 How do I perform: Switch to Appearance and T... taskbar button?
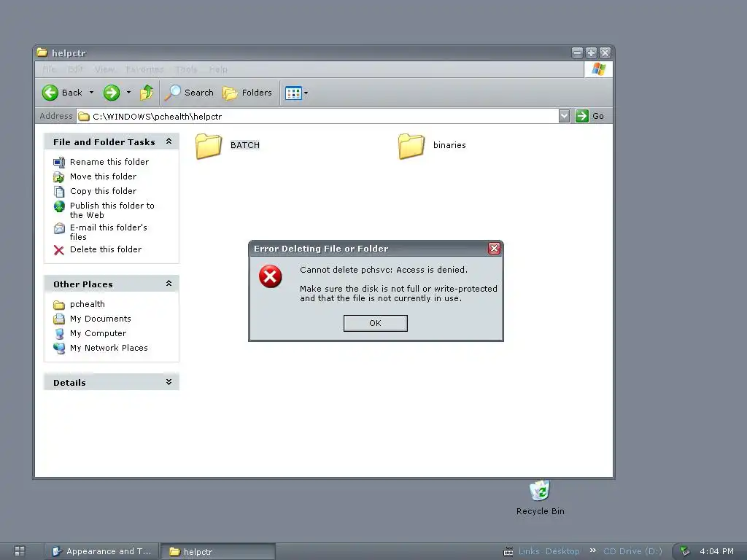(102, 551)
